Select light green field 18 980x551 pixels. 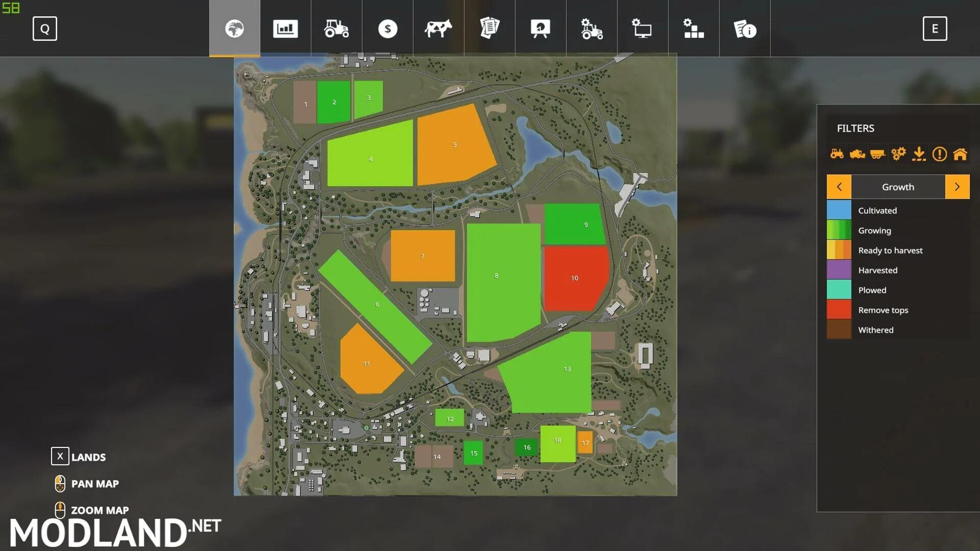(558, 444)
